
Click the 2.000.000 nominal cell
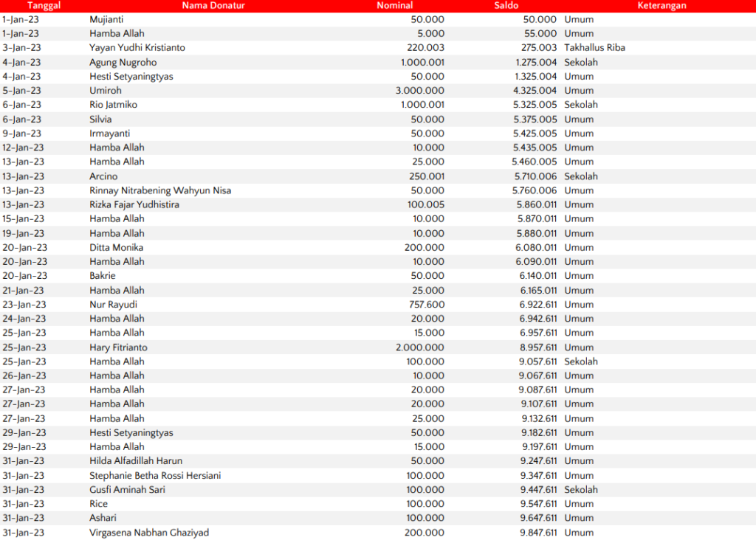420,347
